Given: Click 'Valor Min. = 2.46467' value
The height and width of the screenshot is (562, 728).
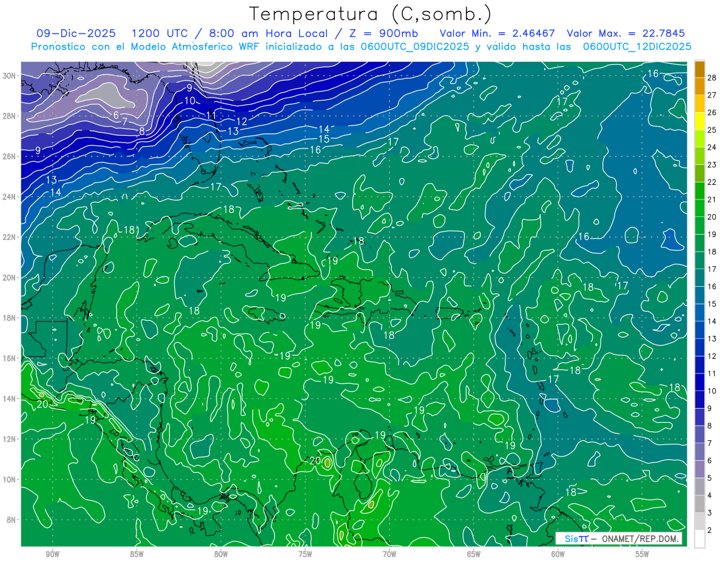Looking at the screenshot, I should pos(497,33).
